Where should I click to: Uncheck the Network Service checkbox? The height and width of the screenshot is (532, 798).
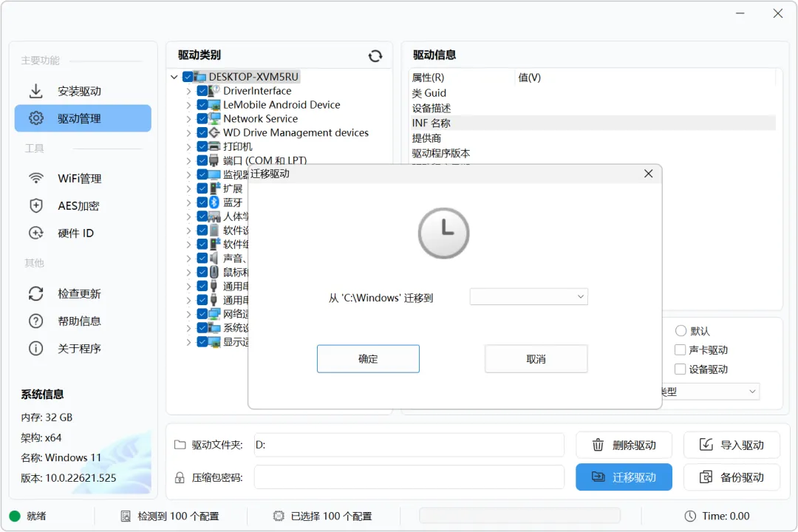pyautogui.click(x=202, y=119)
